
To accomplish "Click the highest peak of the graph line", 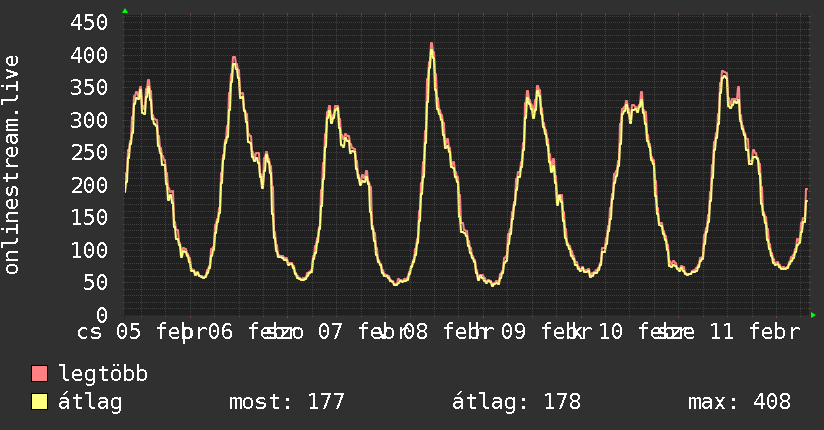I will click(432, 45).
